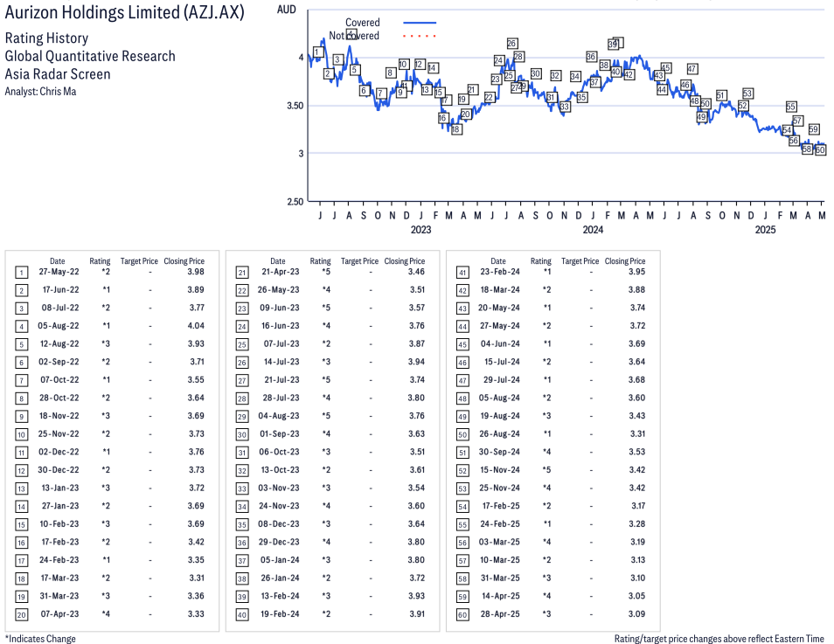This screenshot has height=644, width=834.
Task: Click the red dotted Not covered legend line
Action: click(x=420, y=36)
